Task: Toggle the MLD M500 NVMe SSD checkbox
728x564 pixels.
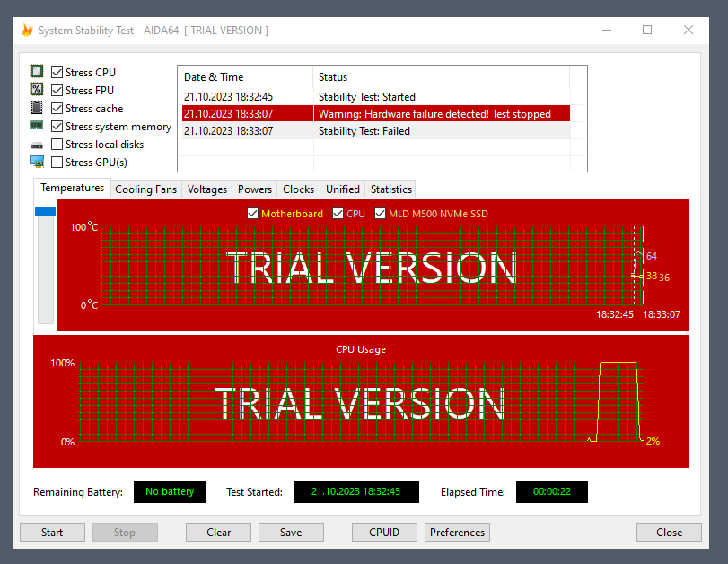Action: tap(381, 214)
